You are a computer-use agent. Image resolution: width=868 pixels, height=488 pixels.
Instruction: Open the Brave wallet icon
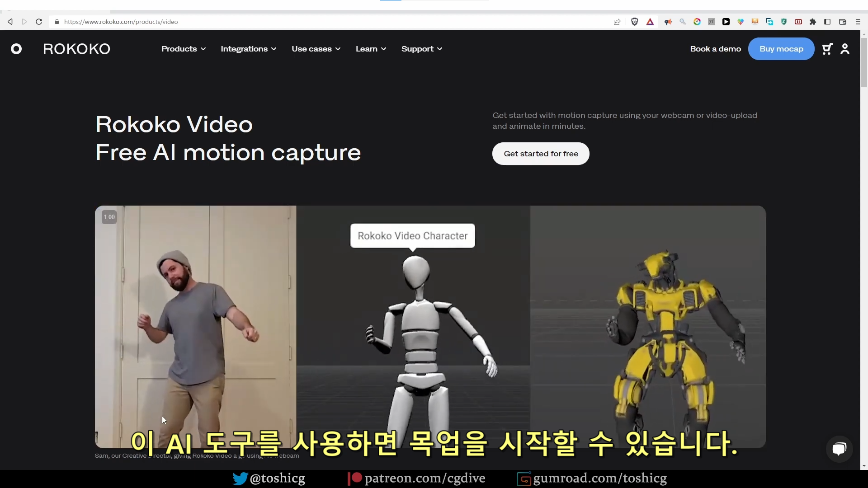point(843,22)
